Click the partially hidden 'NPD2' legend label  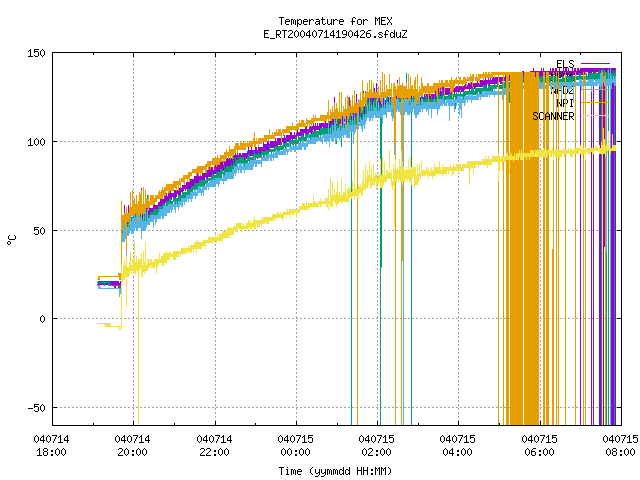point(562,90)
